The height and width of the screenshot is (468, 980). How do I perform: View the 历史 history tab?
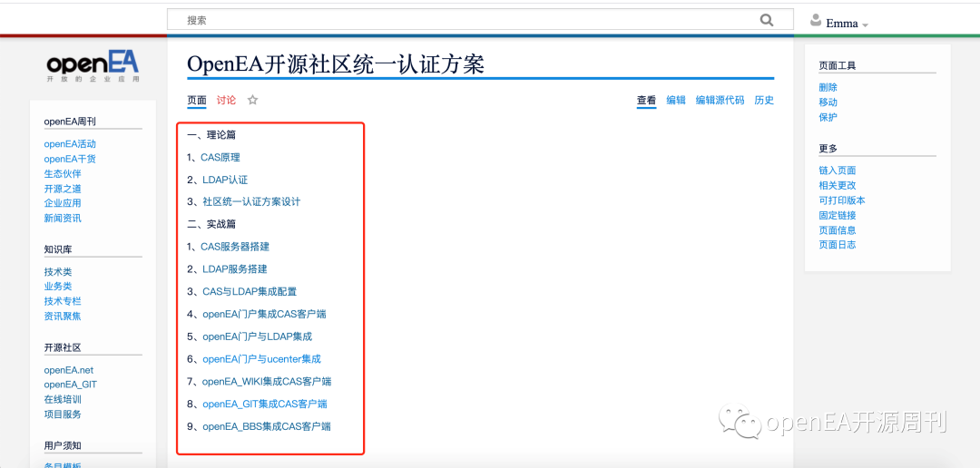764,100
